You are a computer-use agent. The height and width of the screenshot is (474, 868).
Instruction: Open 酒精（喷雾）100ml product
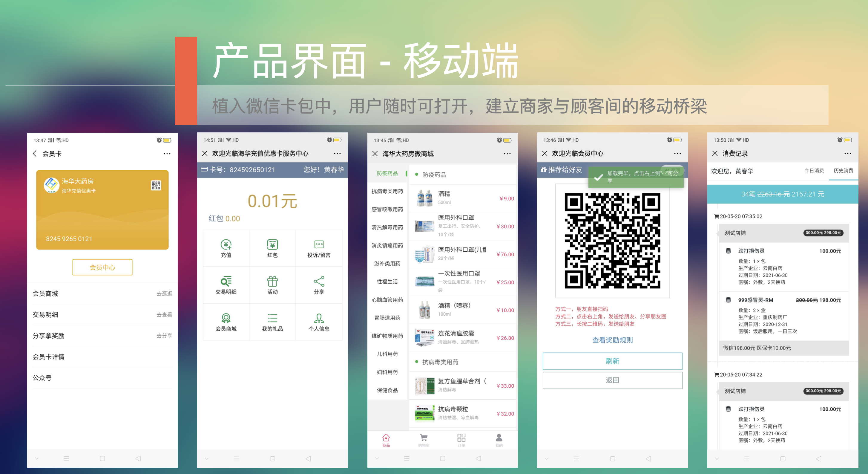click(463, 310)
